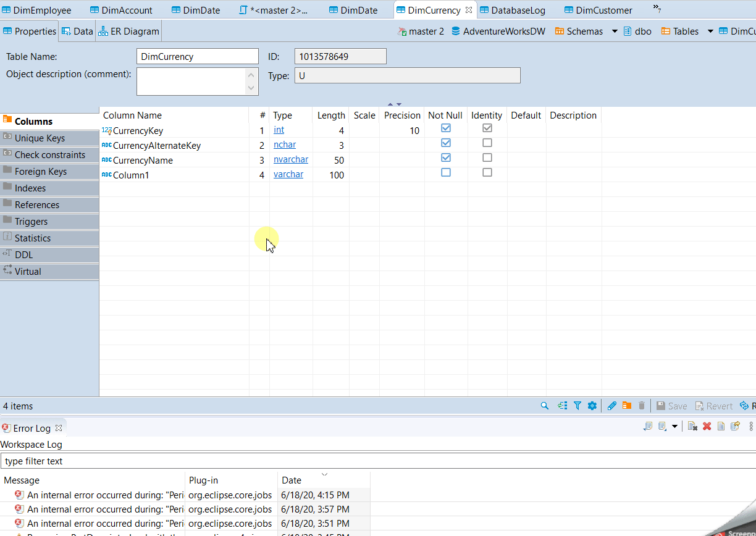Open the Schemas dropdown
The width and height of the screenshot is (756, 536).
pos(614,31)
